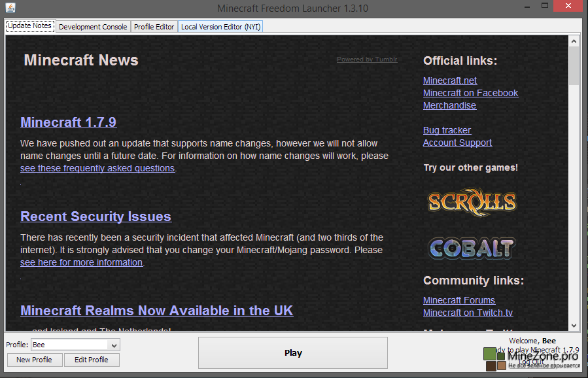Viewport: 588px width, 378px height.
Task: Click the Cobalt game logo
Action: [x=472, y=247]
